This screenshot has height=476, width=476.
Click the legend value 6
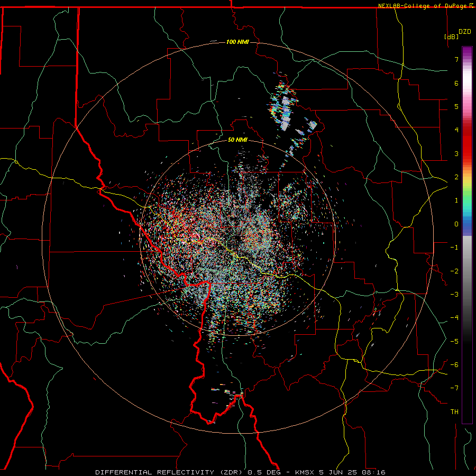[x=456, y=83]
